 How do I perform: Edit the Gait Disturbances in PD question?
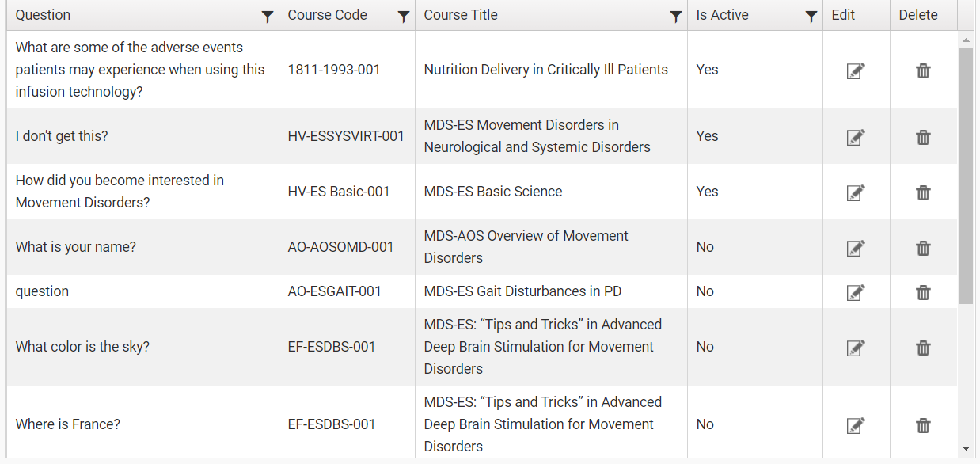click(x=856, y=292)
